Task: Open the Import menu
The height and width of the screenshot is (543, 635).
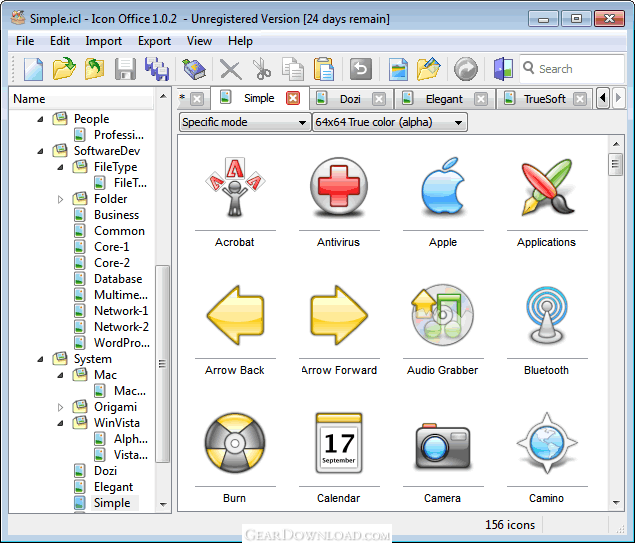Action: tap(104, 41)
